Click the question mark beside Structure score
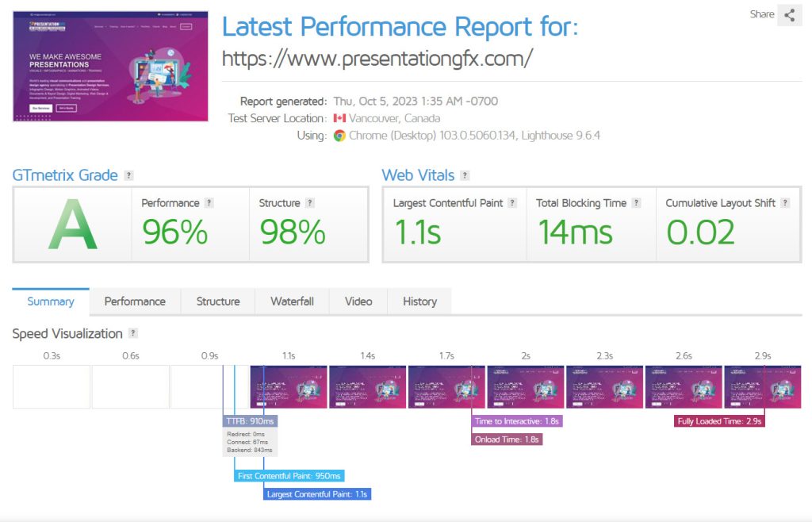 click(x=310, y=203)
